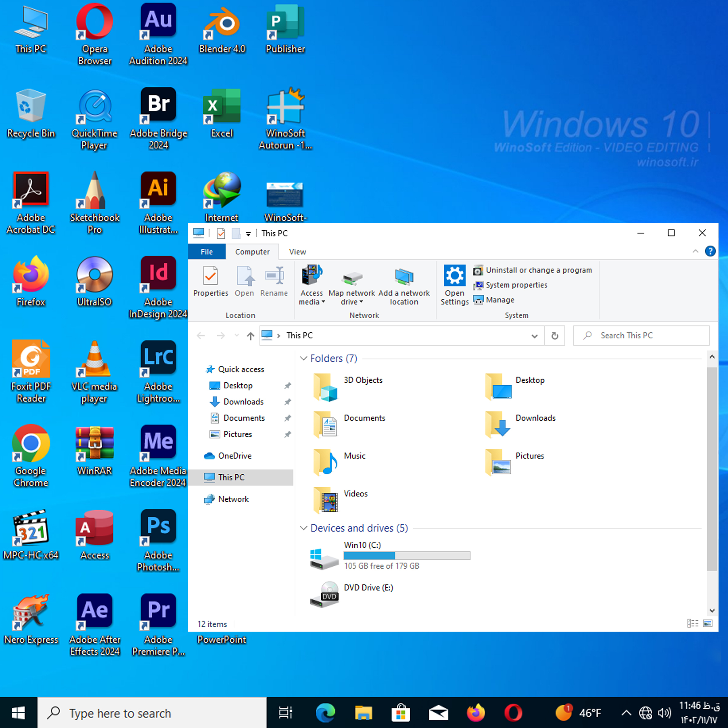
Task: Open Settings from the ribbon
Action: (455, 285)
